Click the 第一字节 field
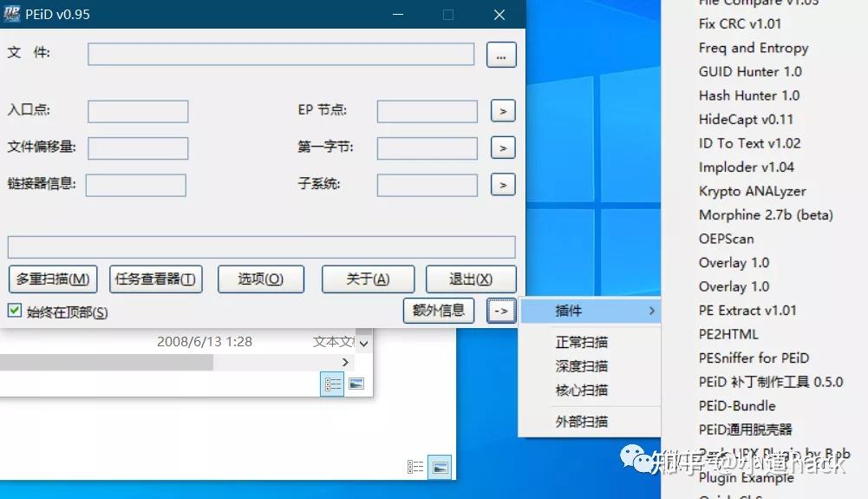The width and height of the screenshot is (868, 499). click(427, 148)
